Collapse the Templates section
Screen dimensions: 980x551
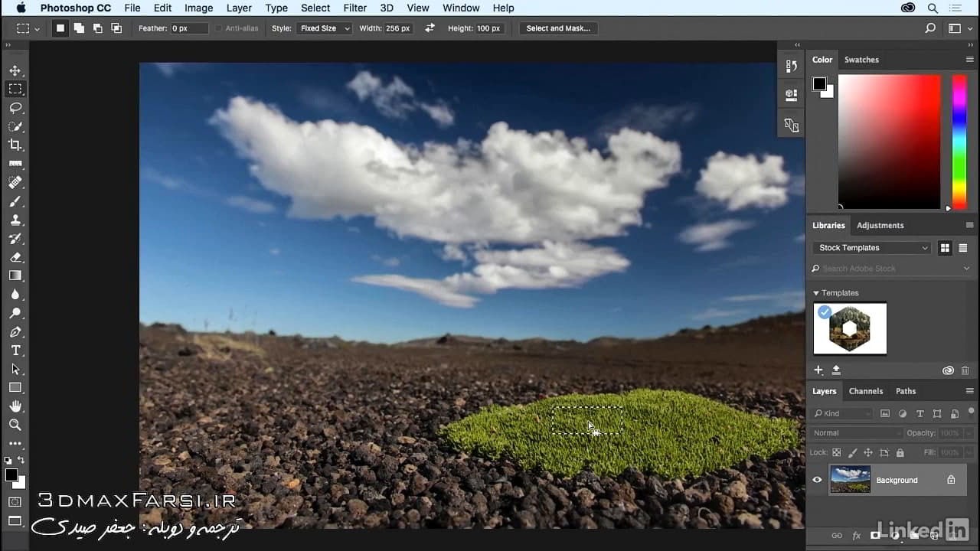[x=816, y=293]
